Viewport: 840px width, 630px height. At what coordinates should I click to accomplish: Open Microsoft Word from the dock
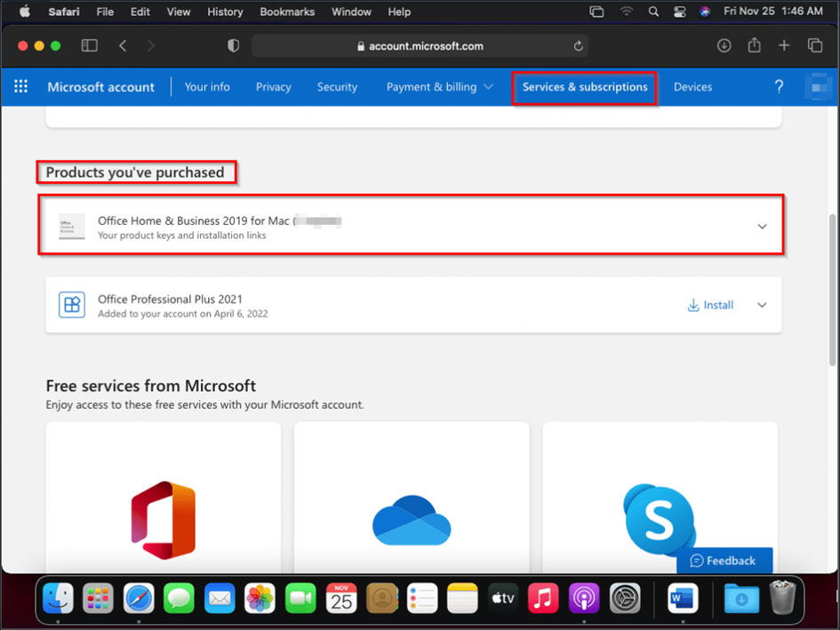[x=683, y=598]
